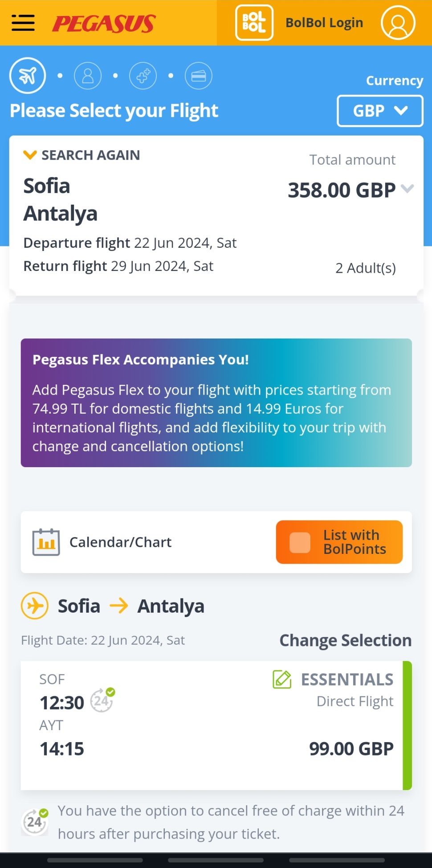
Task: Open the GBP currency dropdown
Action: (x=379, y=111)
